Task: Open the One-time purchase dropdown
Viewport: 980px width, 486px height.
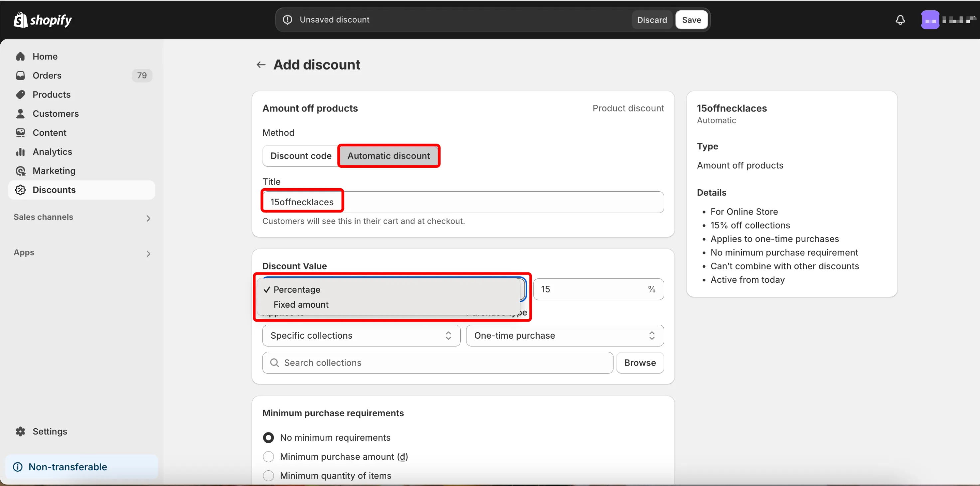Action: 565,335
